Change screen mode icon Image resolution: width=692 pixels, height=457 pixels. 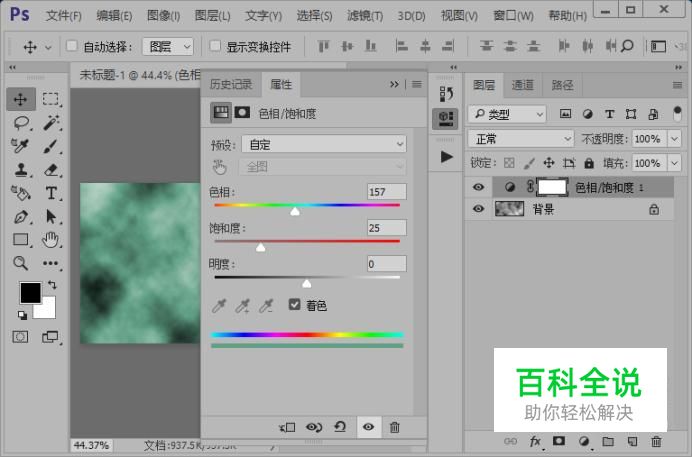click(x=50, y=337)
